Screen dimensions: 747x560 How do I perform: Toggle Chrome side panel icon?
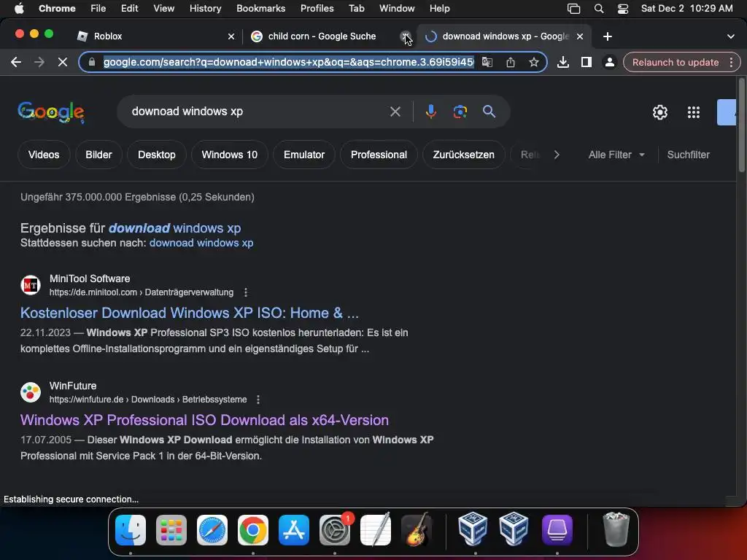[587, 63]
